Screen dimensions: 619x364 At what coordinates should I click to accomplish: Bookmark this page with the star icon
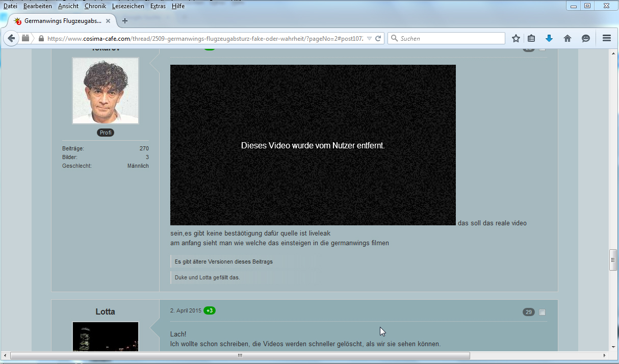click(x=516, y=38)
